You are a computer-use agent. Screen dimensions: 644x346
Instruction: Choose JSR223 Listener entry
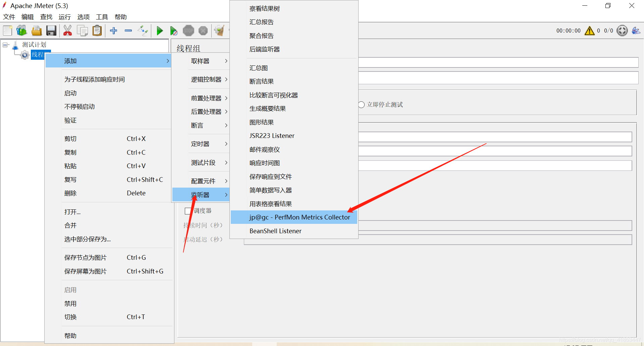click(x=294, y=136)
